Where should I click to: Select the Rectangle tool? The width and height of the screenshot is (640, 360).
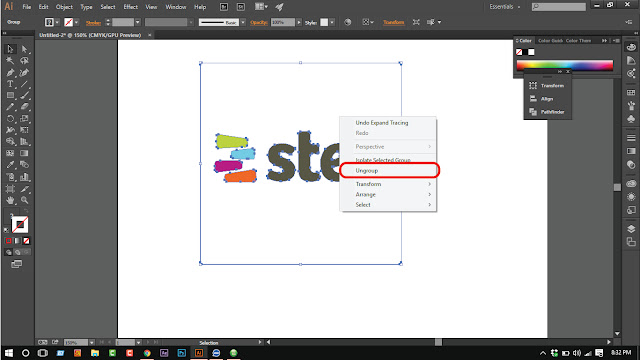pos(10,96)
